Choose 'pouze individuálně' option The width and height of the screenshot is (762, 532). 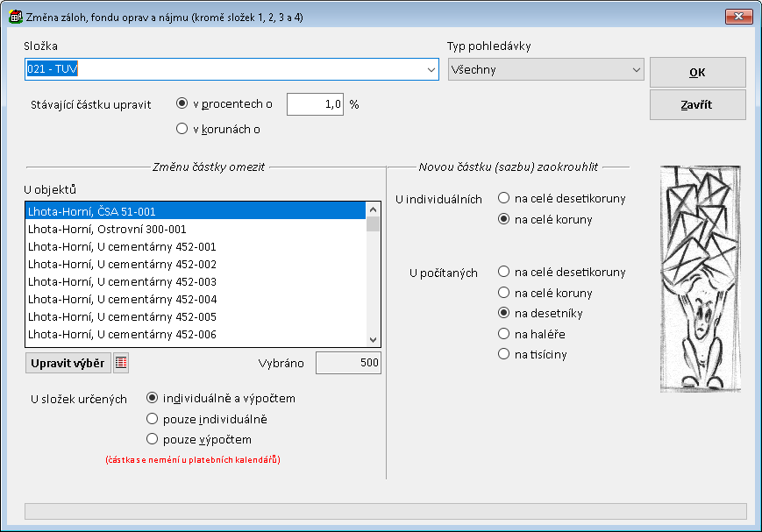tap(153, 419)
